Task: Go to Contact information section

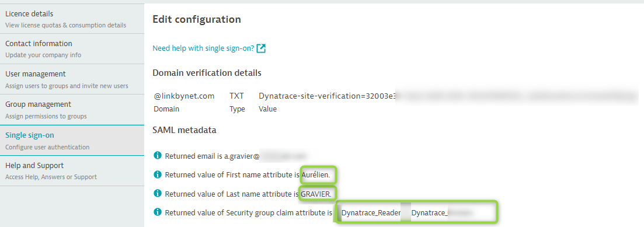Action: click(72, 49)
